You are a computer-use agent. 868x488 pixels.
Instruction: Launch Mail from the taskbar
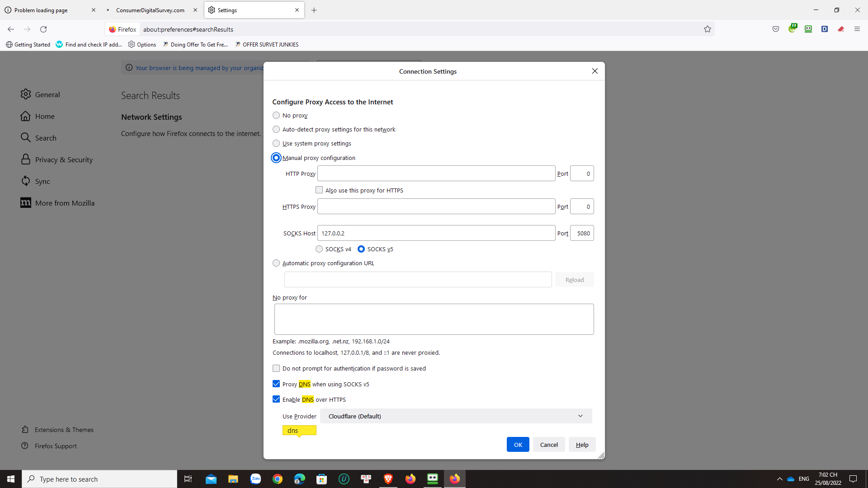(x=211, y=479)
